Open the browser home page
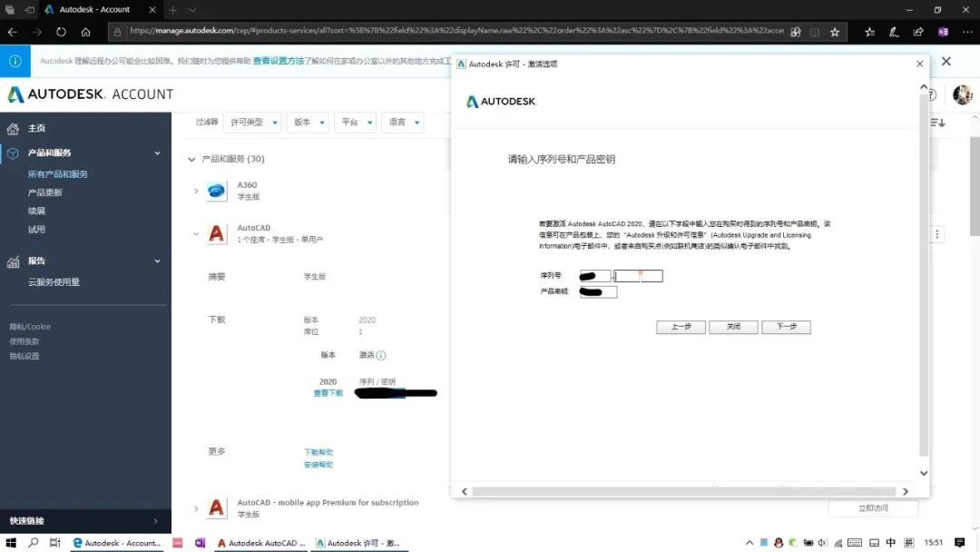The width and height of the screenshot is (980, 552). pos(85,32)
